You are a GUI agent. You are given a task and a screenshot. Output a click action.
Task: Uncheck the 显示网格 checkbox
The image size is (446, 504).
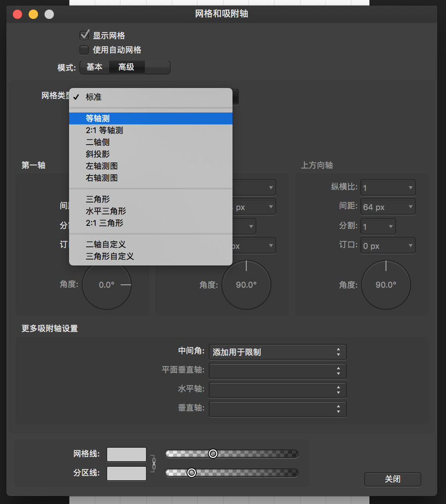click(x=84, y=35)
